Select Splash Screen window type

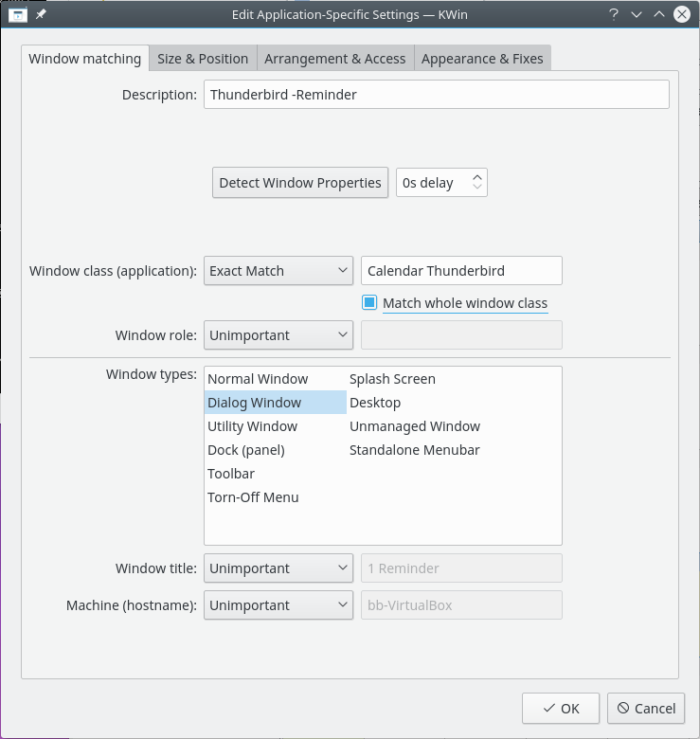pos(392,379)
